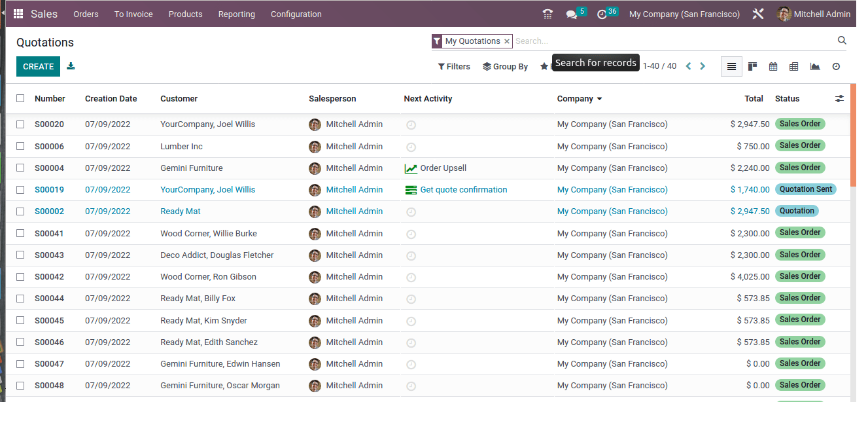Screen dimensions: 868x421
Task: Check the box for order S00044
Action: [x=20, y=298]
